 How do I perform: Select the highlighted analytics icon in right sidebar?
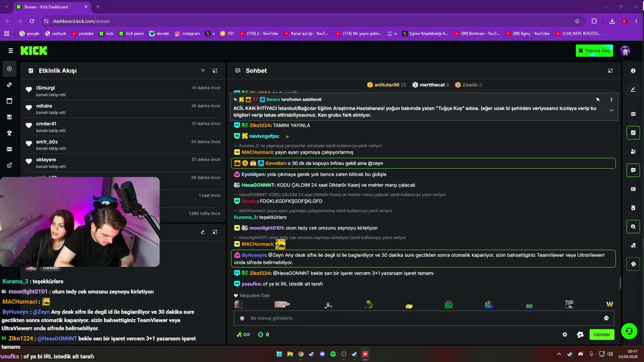[633, 133]
